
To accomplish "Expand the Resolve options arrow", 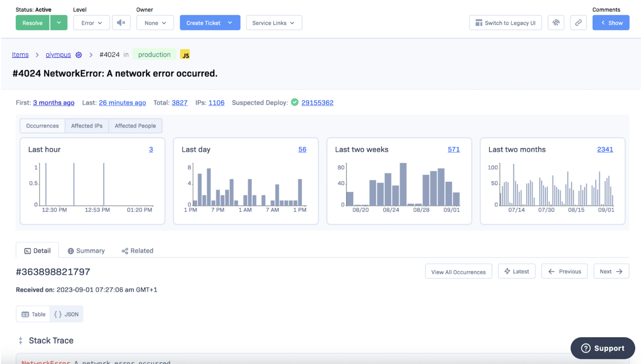I will click(59, 23).
